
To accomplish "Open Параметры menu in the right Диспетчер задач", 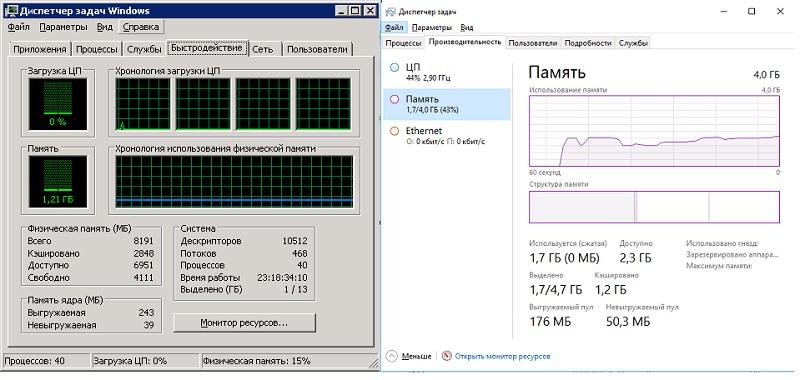I will [x=432, y=28].
